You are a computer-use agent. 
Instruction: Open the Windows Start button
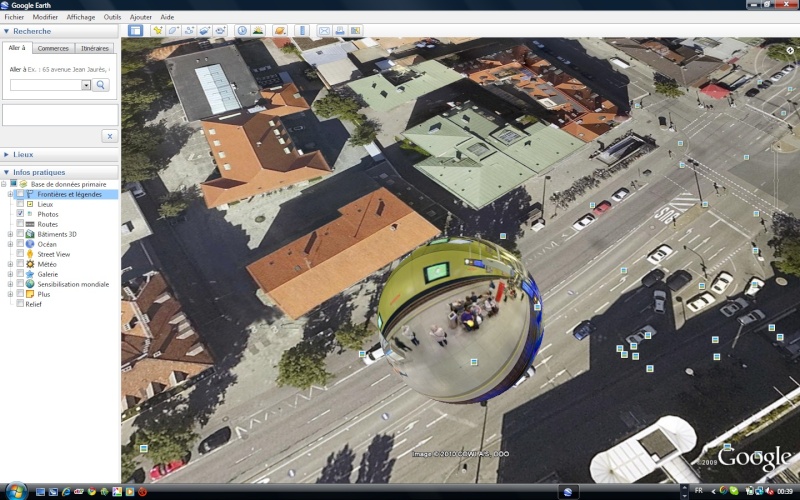[16, 491]
